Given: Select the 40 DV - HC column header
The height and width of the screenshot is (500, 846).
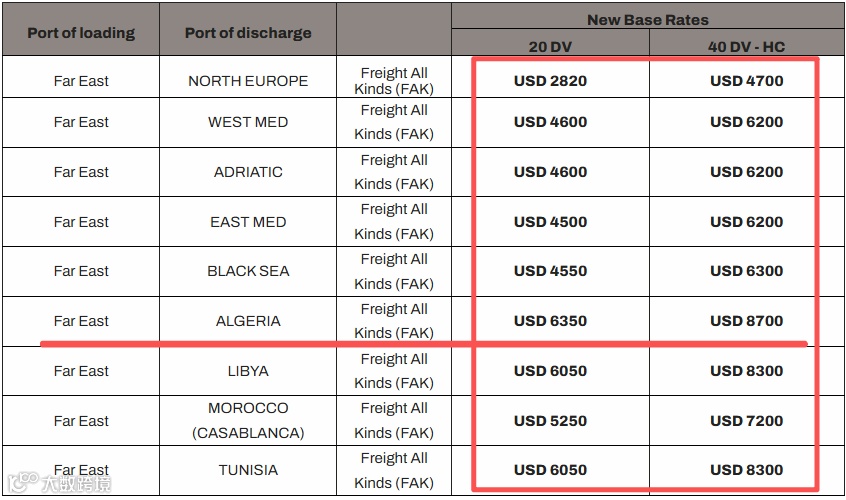Looking at the screenshot, I should coord(746,46).
